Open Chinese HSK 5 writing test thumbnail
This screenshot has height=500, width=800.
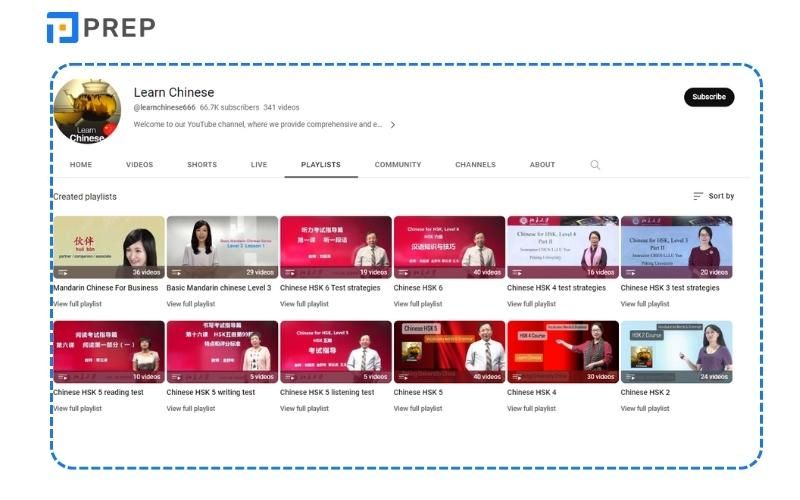point(222,352)
